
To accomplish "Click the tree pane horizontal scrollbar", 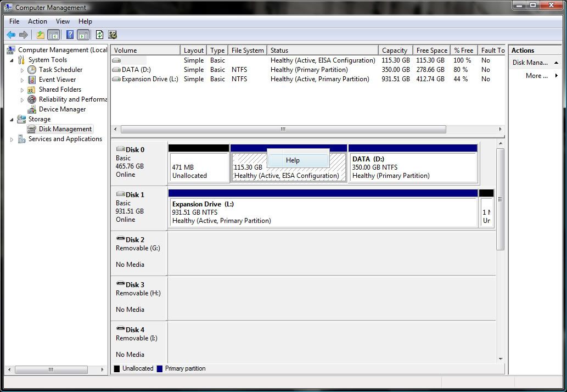I will [51, 369].
